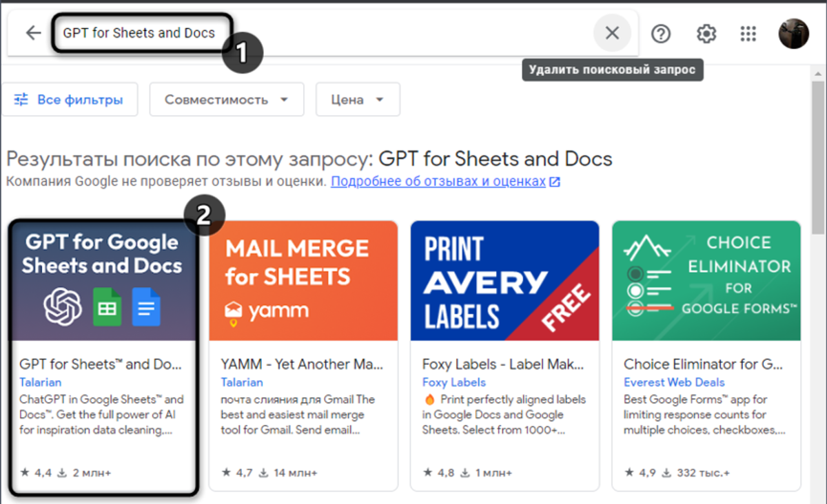Open the Mail Merge for Sheets banner

click(x=303, y=281)
